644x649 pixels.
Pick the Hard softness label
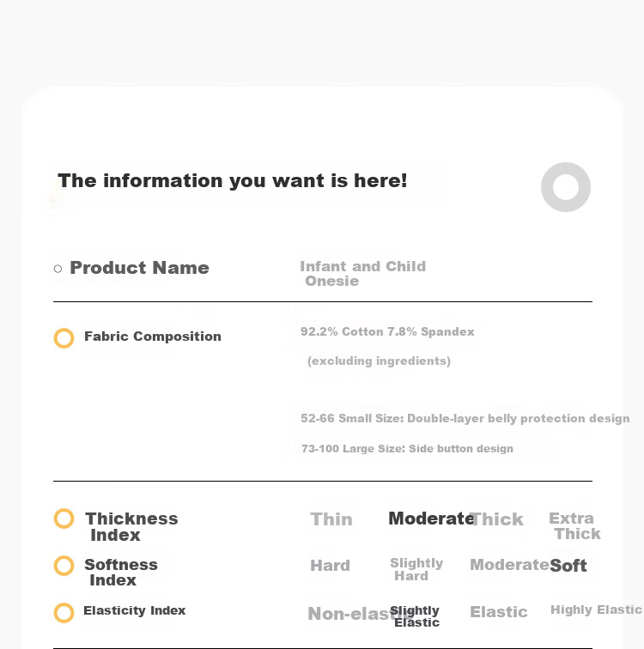coord(331,566)
